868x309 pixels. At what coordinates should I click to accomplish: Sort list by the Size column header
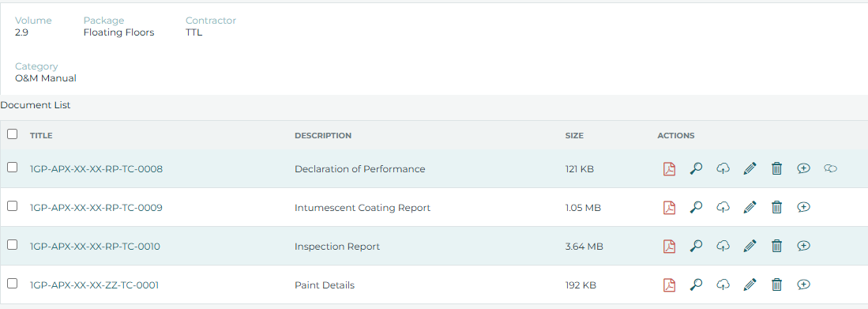pos(574,136)
